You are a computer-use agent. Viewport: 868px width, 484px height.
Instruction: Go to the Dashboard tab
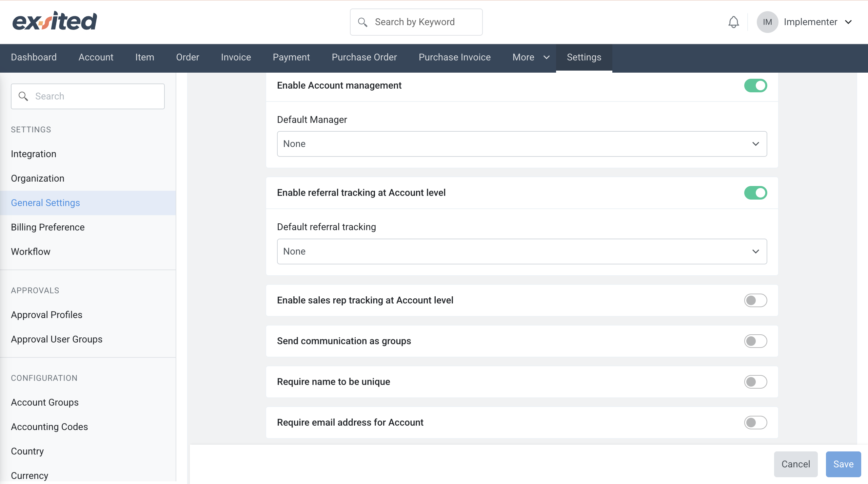(34, 57)
